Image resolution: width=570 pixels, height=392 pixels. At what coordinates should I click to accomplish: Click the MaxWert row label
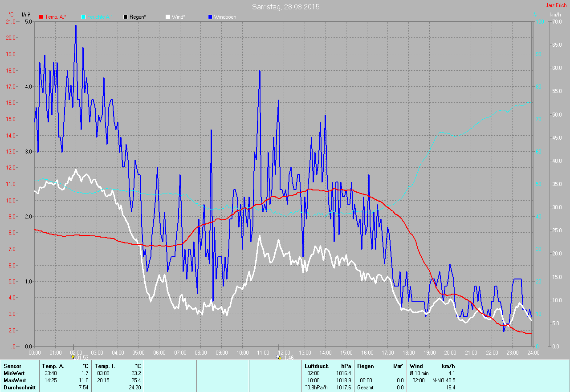pos(15,380)
